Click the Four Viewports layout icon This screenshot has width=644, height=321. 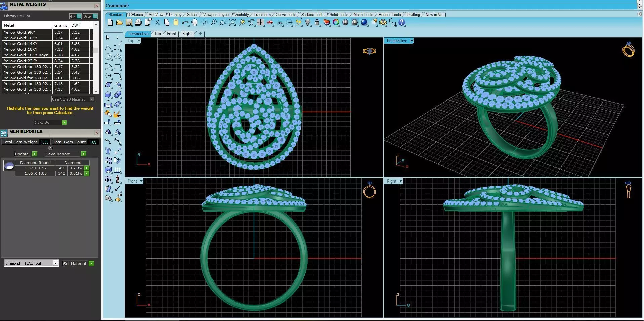point(261,23)
